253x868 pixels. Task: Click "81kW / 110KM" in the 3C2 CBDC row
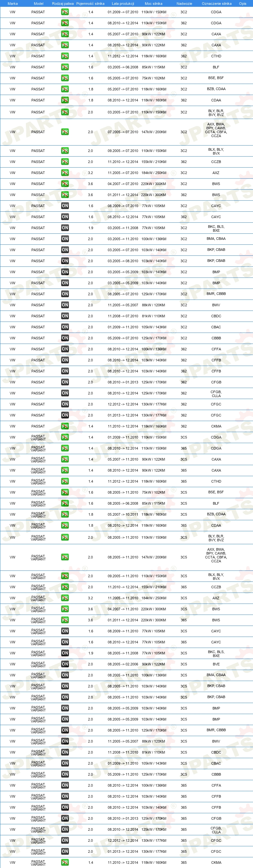[154, 316]
